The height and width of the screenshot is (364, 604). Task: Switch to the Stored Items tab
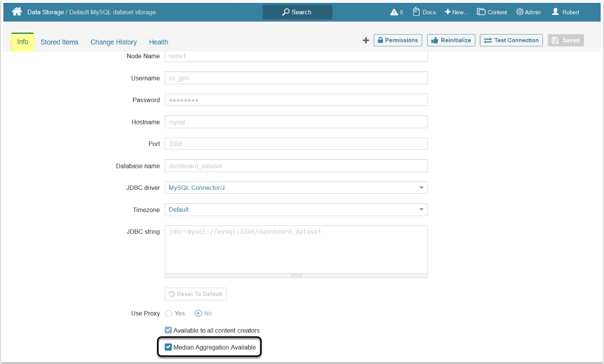pos(59,42)
